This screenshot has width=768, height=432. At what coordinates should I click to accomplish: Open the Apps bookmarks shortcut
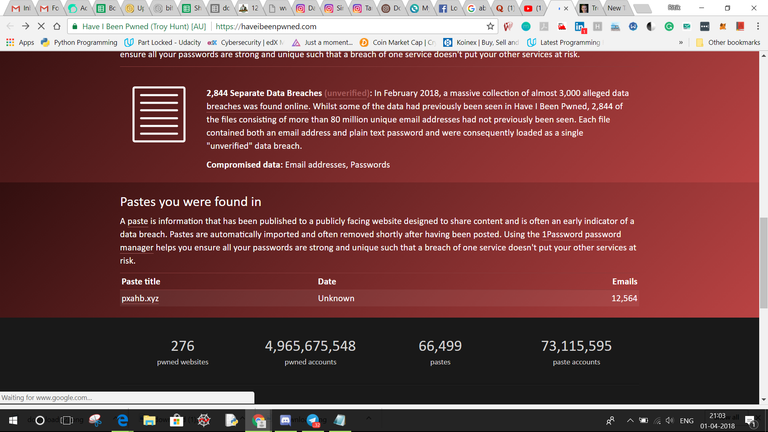coord(20,43)
